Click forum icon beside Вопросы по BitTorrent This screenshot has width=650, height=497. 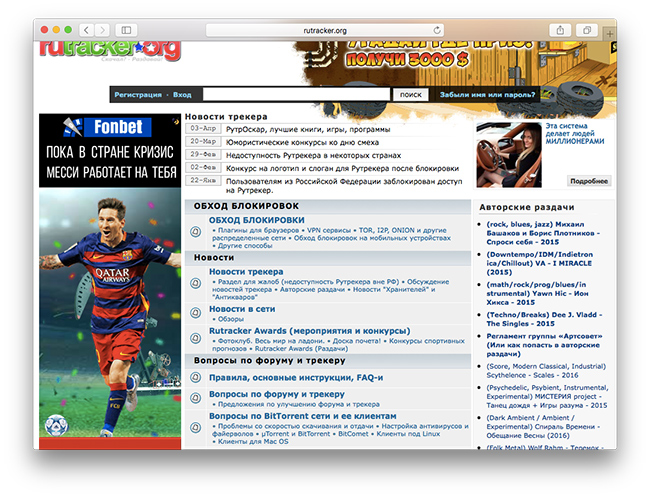point(196,427)
